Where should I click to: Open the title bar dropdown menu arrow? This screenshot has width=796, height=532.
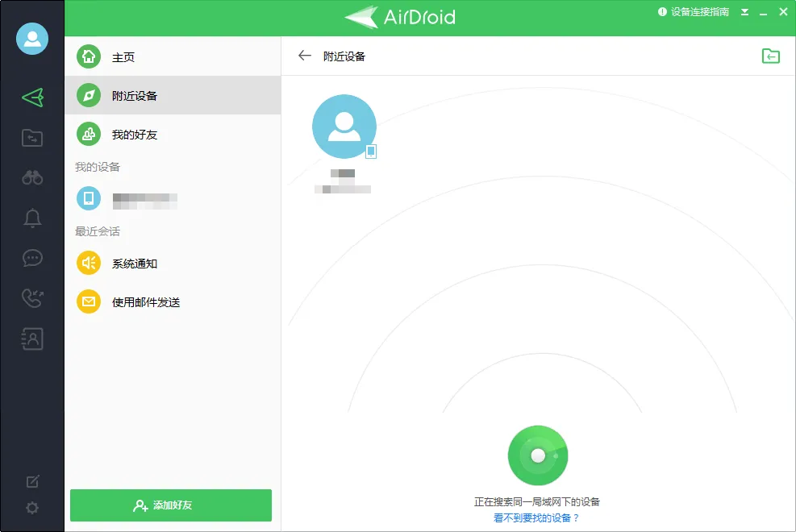click(x=744, y=12)
